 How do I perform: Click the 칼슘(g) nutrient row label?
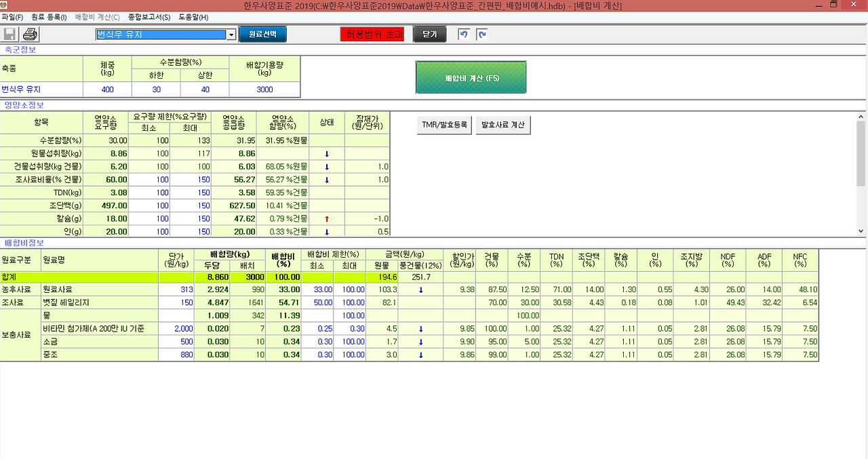coord(41,218)
